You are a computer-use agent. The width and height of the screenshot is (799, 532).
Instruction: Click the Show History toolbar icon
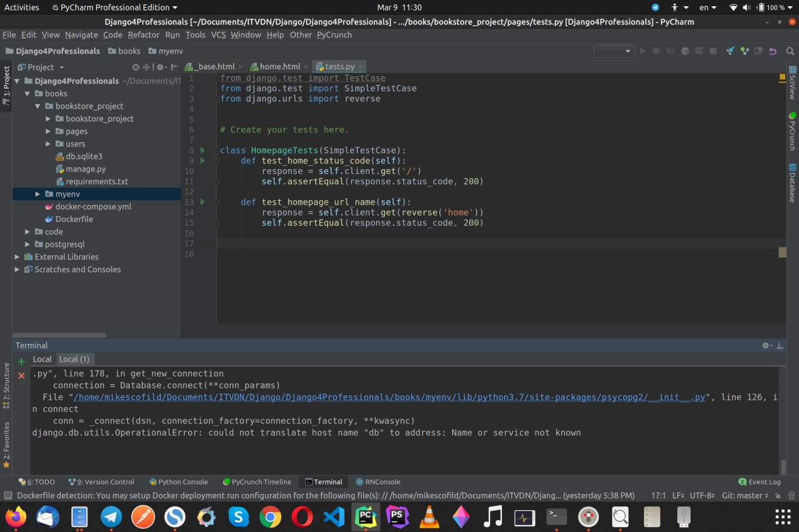point(758,51)
